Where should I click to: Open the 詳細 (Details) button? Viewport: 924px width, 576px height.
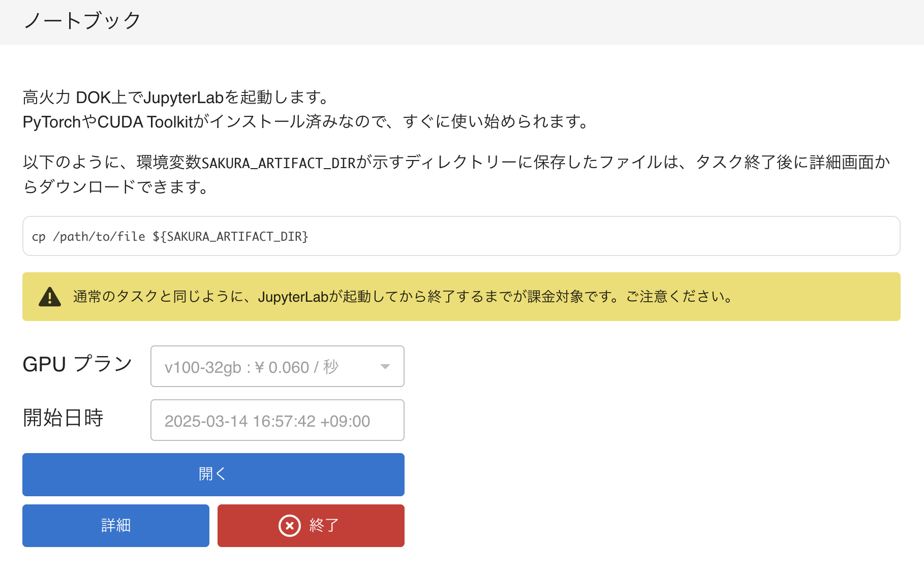116,526
